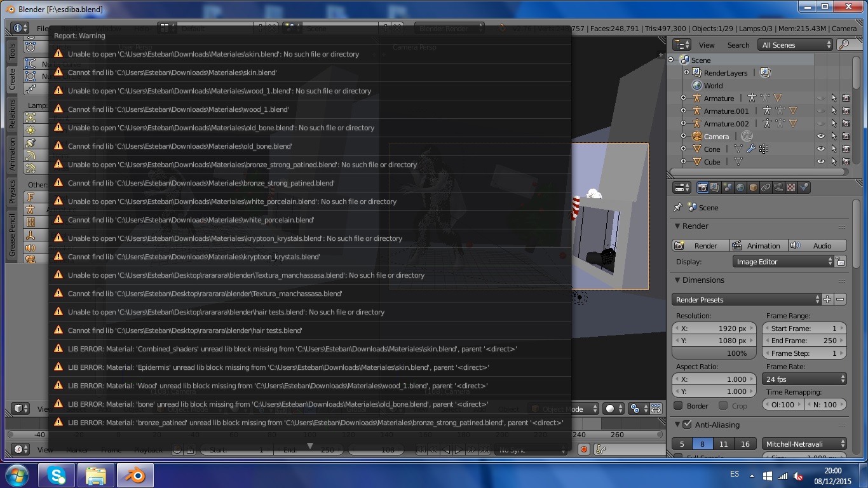
Task: Click the Cone modifier wrench icon
Action: (x=751, y=149)
